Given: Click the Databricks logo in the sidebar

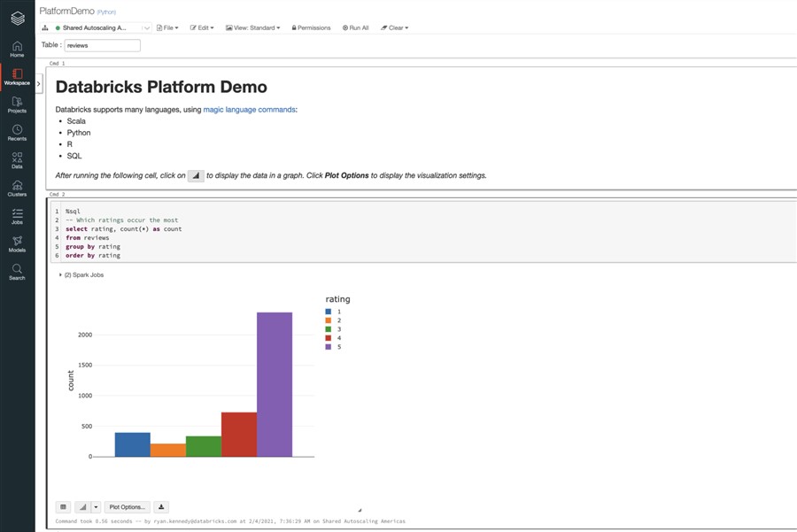Looking at the screenshot, I should coord(18,19).
